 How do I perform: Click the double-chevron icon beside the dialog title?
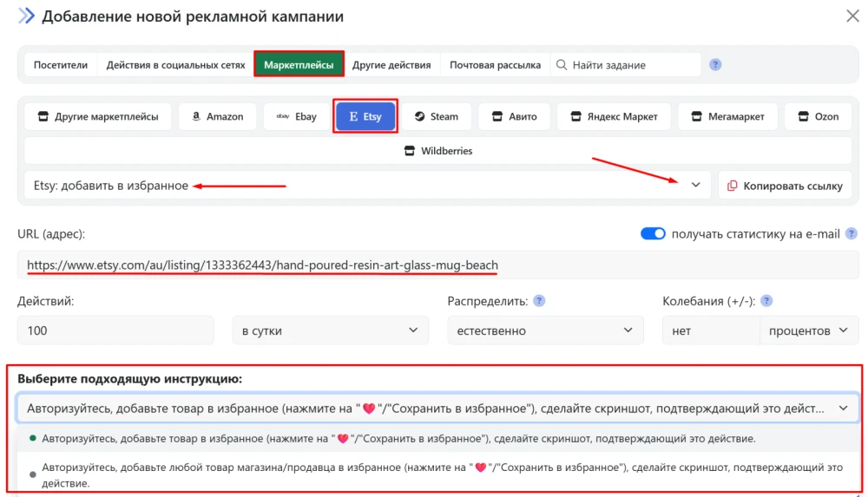tap(26, 16)
